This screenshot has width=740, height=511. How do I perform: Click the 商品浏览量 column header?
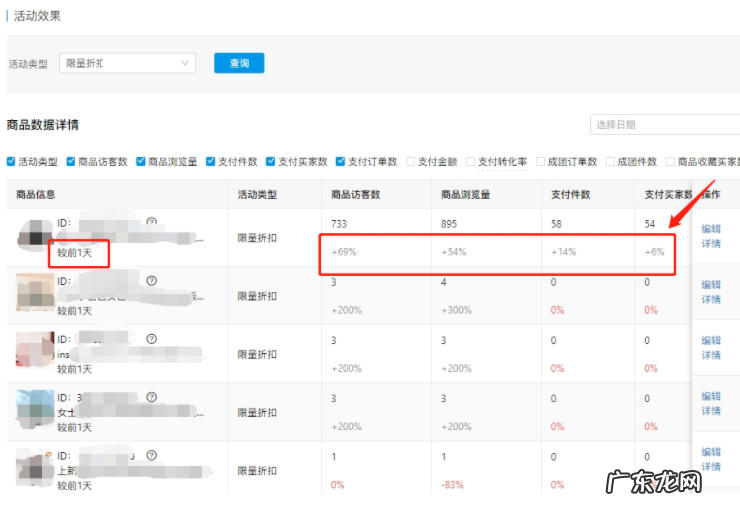pos(465,194)
